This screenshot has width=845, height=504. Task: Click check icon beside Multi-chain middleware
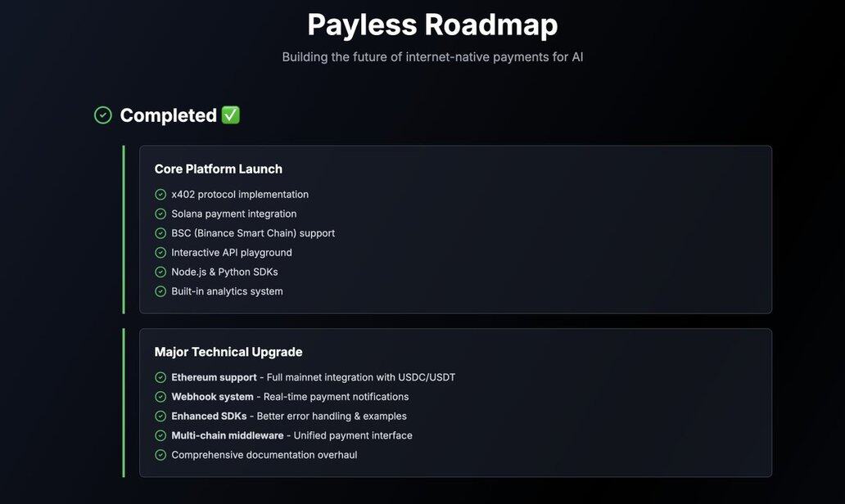coord(160,435)
